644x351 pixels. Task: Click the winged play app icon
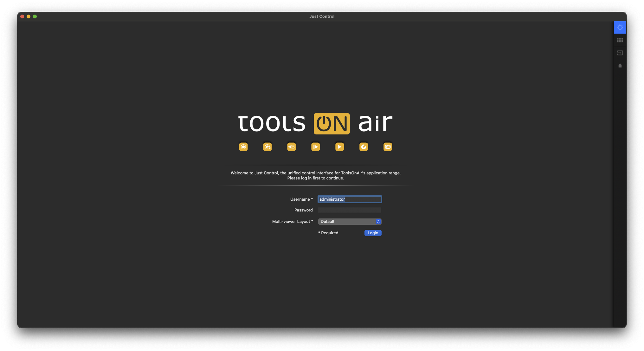point(292,147)
